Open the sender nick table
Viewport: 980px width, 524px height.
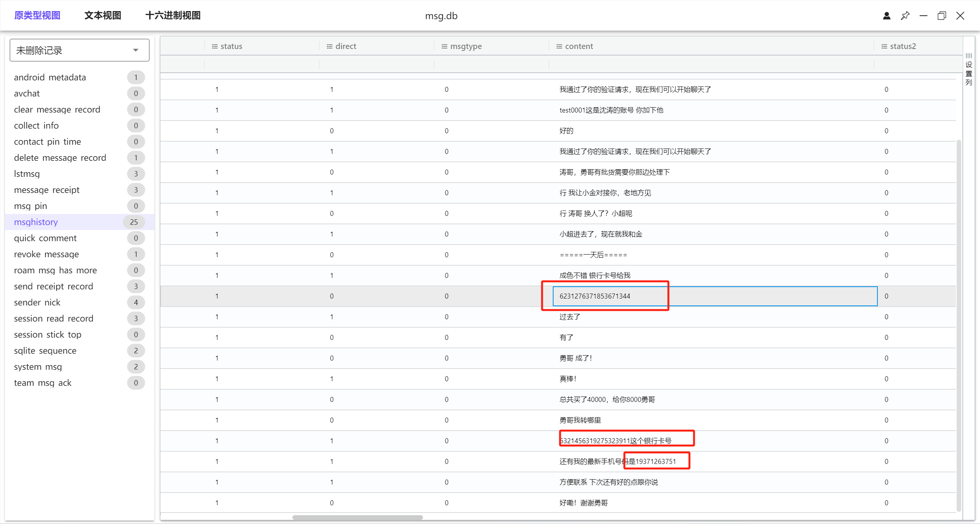coord(37,302)
